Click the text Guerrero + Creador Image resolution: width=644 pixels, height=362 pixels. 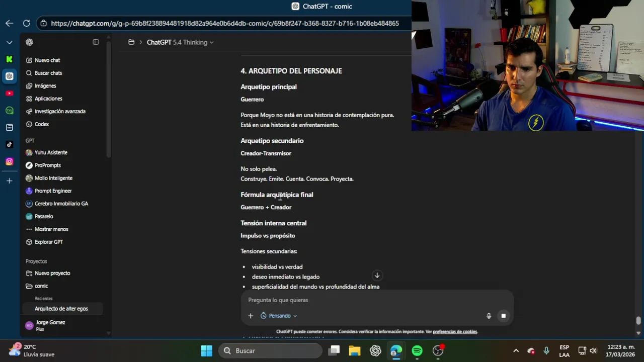point(266,207)
